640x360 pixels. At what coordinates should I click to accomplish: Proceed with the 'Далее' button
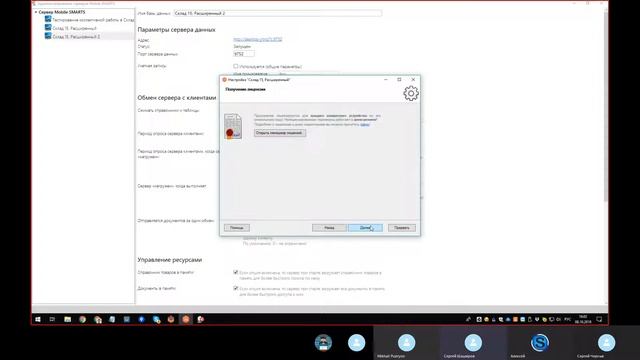(x=365, y=228)
